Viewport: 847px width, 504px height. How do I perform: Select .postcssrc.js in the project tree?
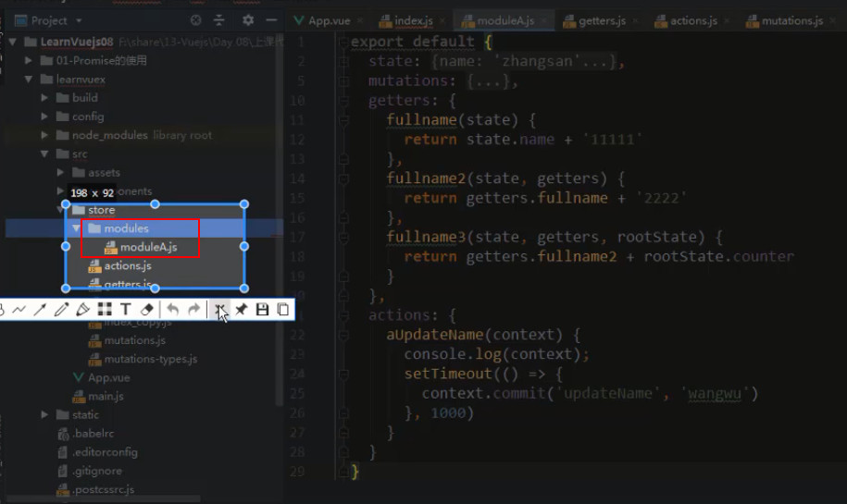pos(103,489)
